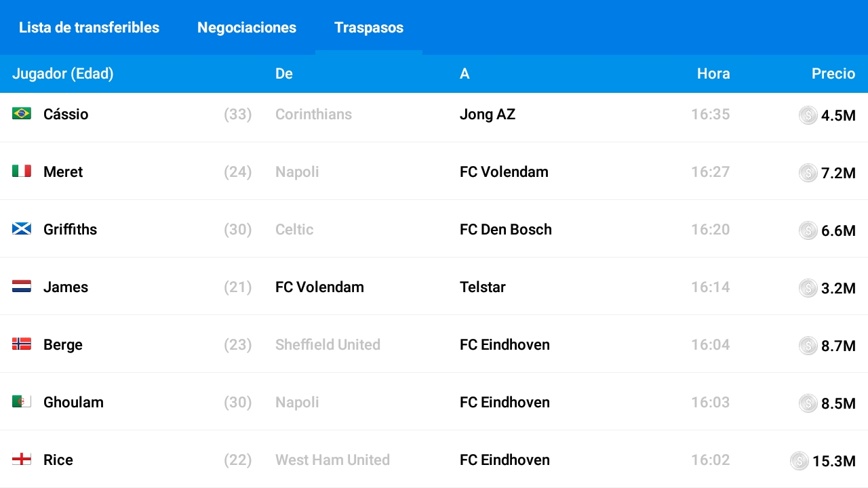Screen dimensions: 868x488
Task: Open the Jong AZ club link
Action: coord(488,114)
